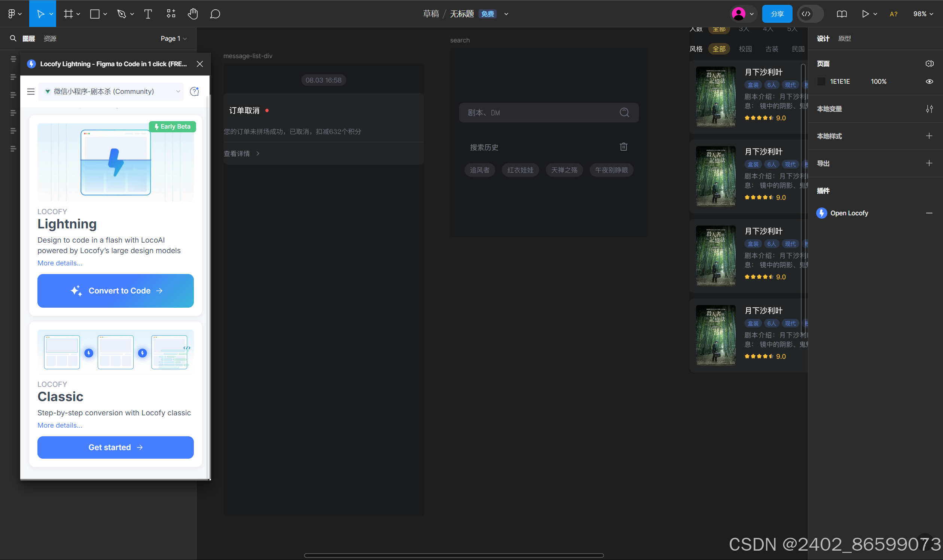Click the book library icon
Screen dimensions: 943x560
(842, 14)
